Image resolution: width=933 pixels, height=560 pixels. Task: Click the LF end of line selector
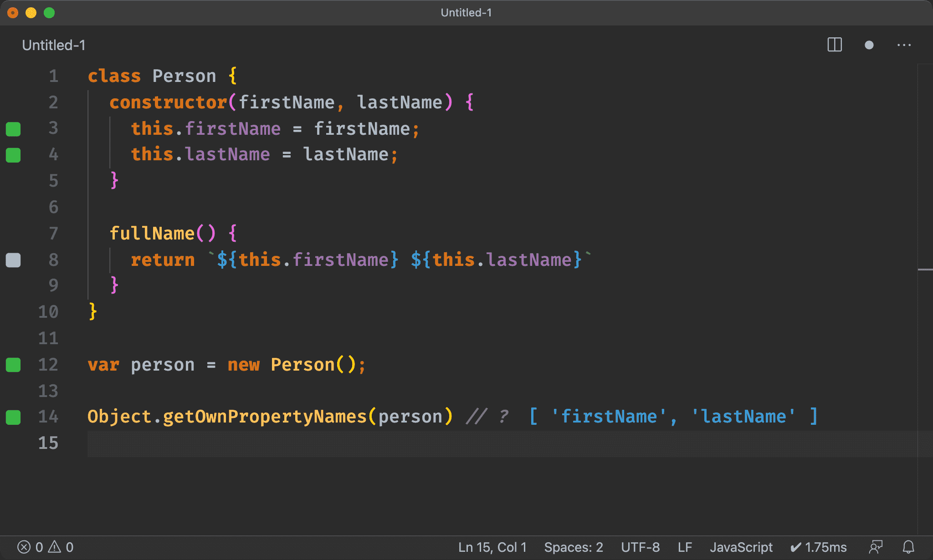685,547
